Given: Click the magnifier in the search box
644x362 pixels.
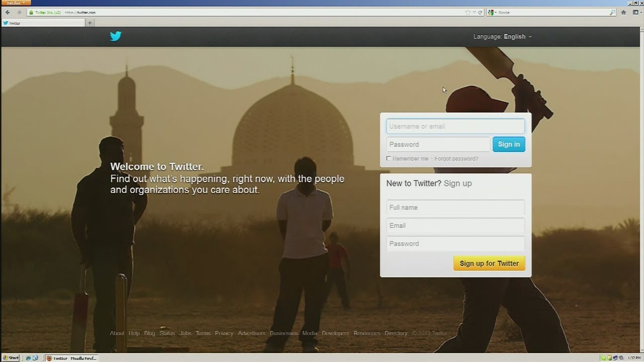Looking at the screenshot, I should pyautogui.click(x=612, y=13).
